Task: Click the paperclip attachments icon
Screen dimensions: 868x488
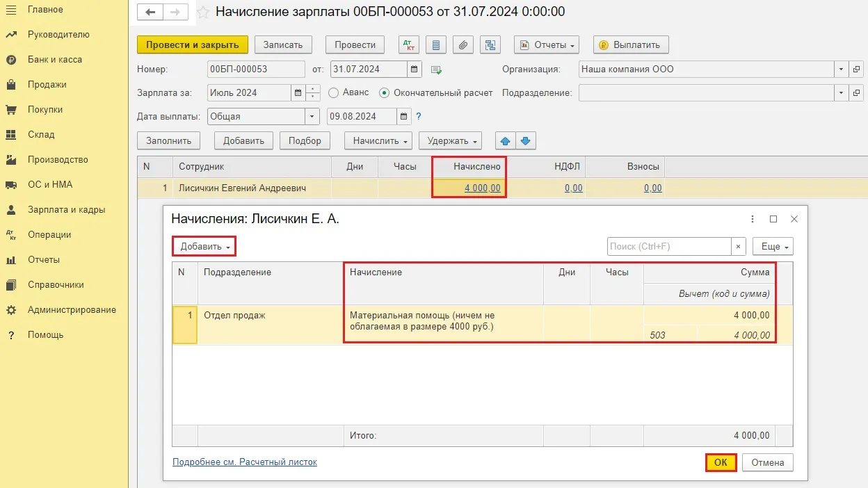Action: point(463,44)
